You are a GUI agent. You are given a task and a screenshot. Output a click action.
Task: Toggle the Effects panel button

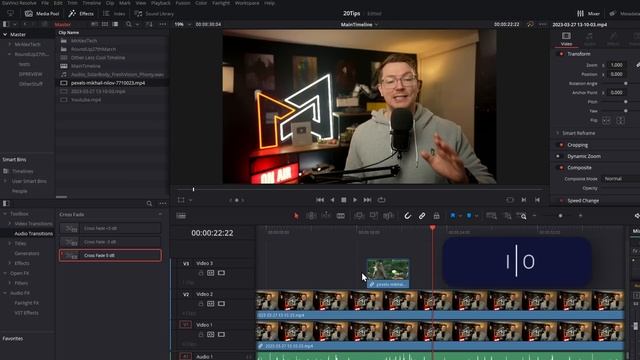pos(81,13)
